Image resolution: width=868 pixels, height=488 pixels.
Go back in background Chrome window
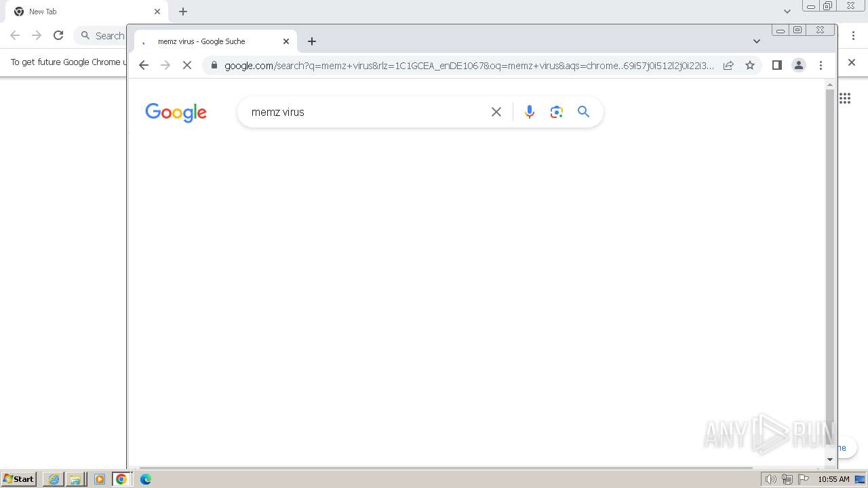pyautogui.click(x=15, y=35)
